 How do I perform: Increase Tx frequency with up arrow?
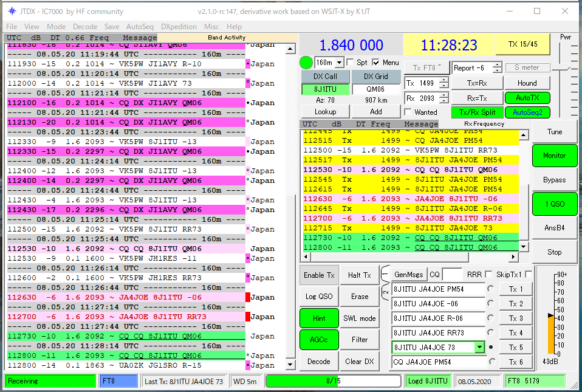click(x=443, y=80)
